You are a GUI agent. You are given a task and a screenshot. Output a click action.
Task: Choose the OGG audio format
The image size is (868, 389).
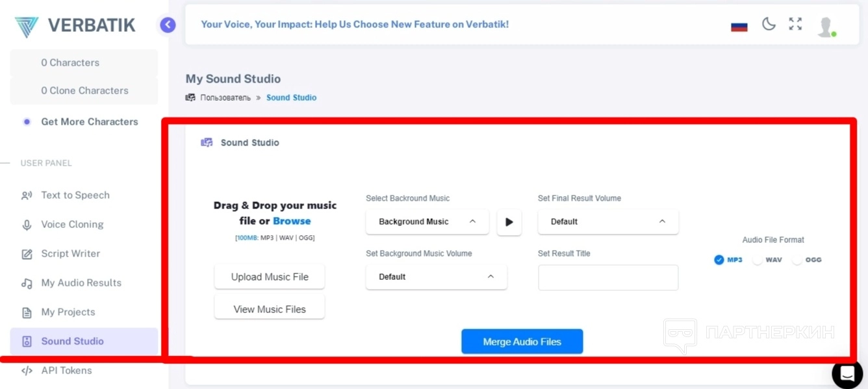pyautogui.click(x=797, y=260)
